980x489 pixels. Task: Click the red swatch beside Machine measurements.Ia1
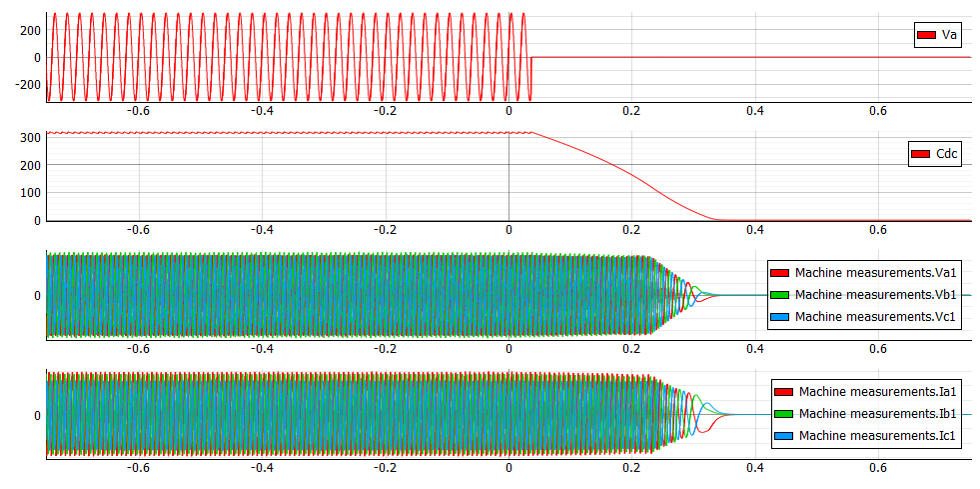782,391
